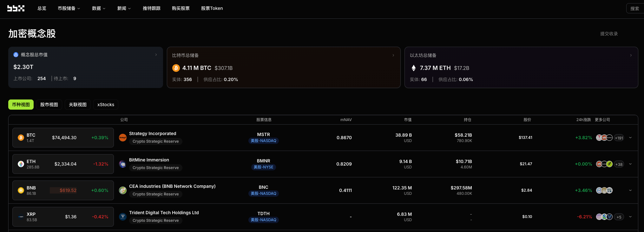
Task: Select the 关联视图 tab
Action: [78, 105]
